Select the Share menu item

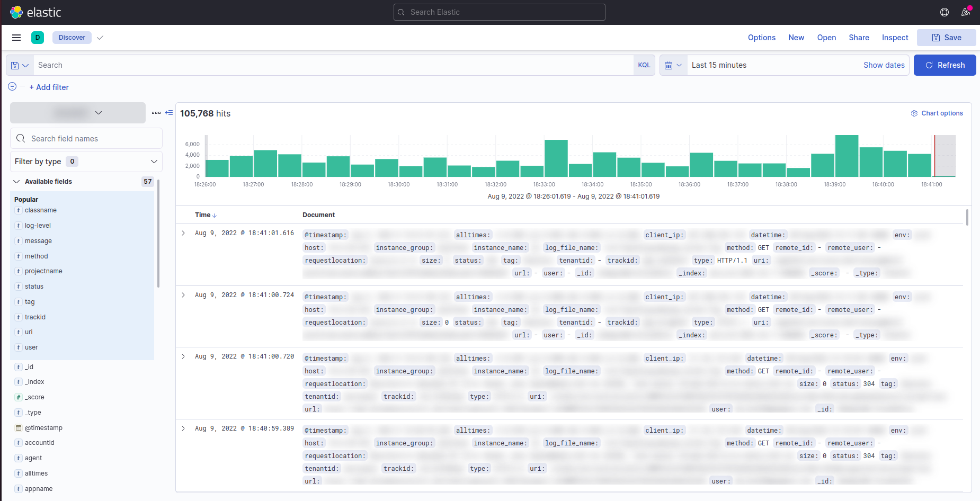tap(859, 37)
